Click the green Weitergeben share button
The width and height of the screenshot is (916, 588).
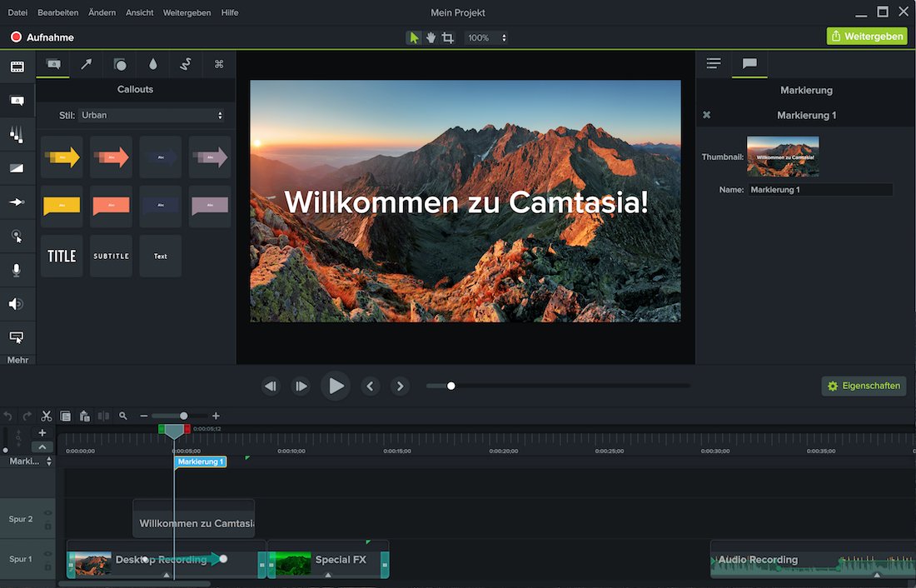point(867,37)
